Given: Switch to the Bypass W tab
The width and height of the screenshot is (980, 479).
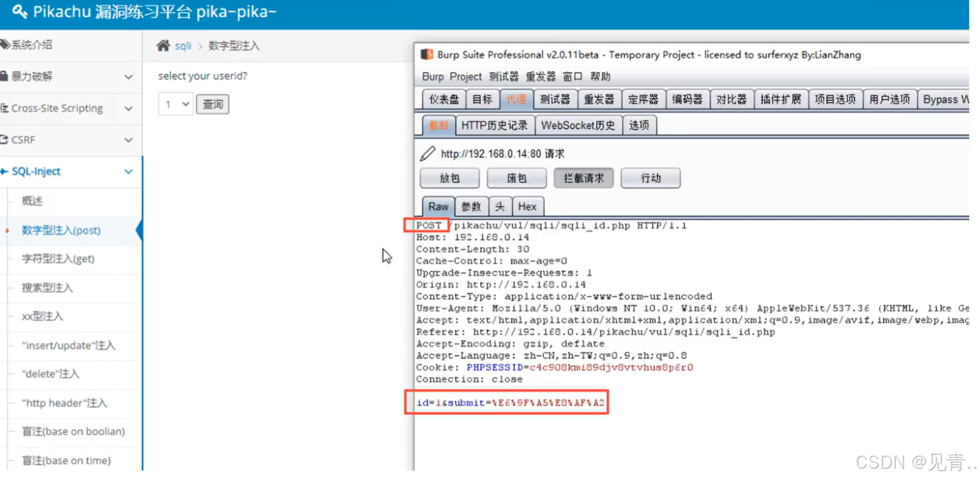Looking at the screenshot, I should [x=944, y=99].
